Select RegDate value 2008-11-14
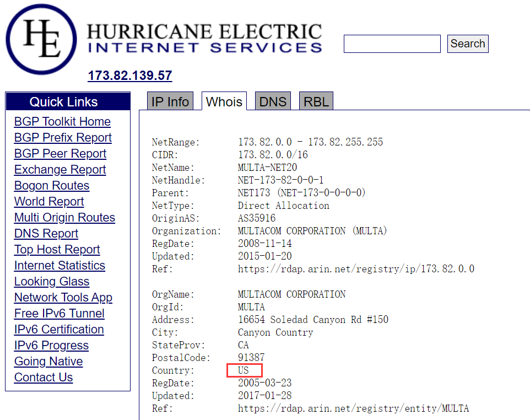Image resolution: width=530 pixels, height=420 pixels. [x=264, y=244]
